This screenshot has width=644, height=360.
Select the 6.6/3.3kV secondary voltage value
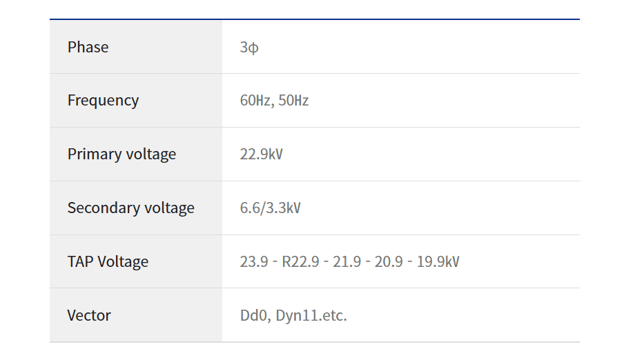[x=271, y=208]
